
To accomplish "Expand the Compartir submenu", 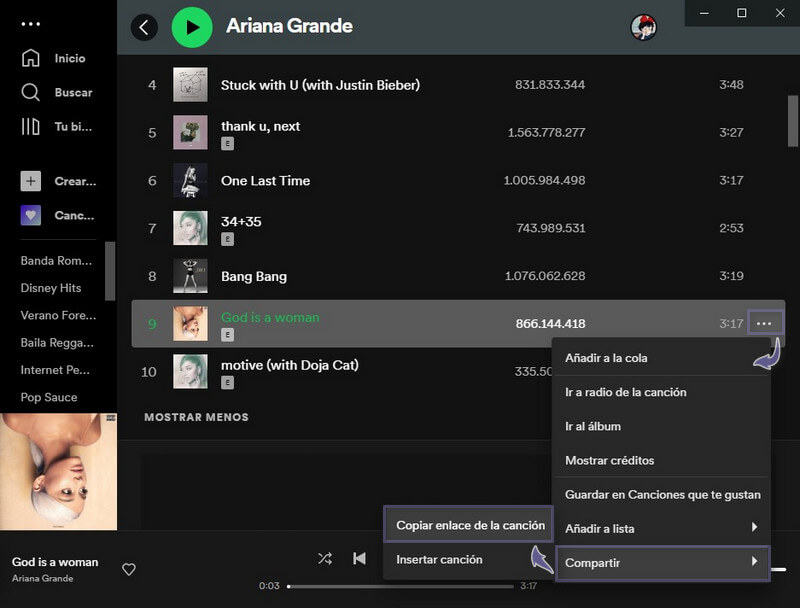I will point(662,563).
